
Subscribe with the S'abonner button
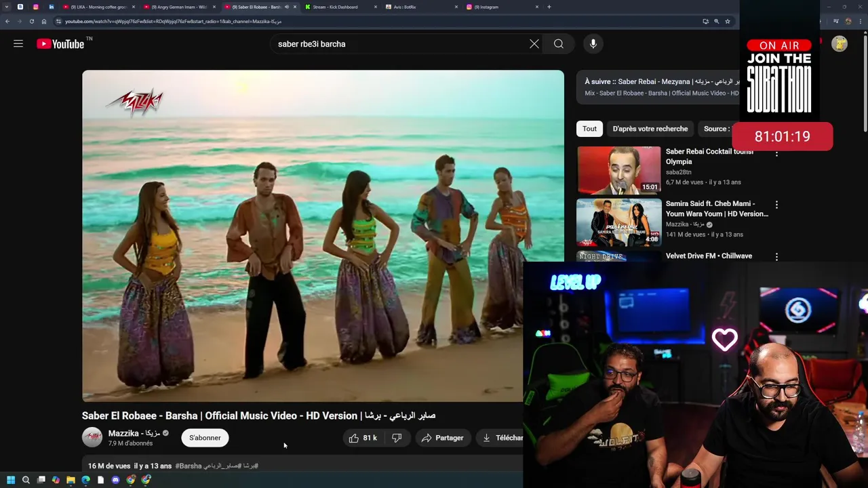(205, 438)
